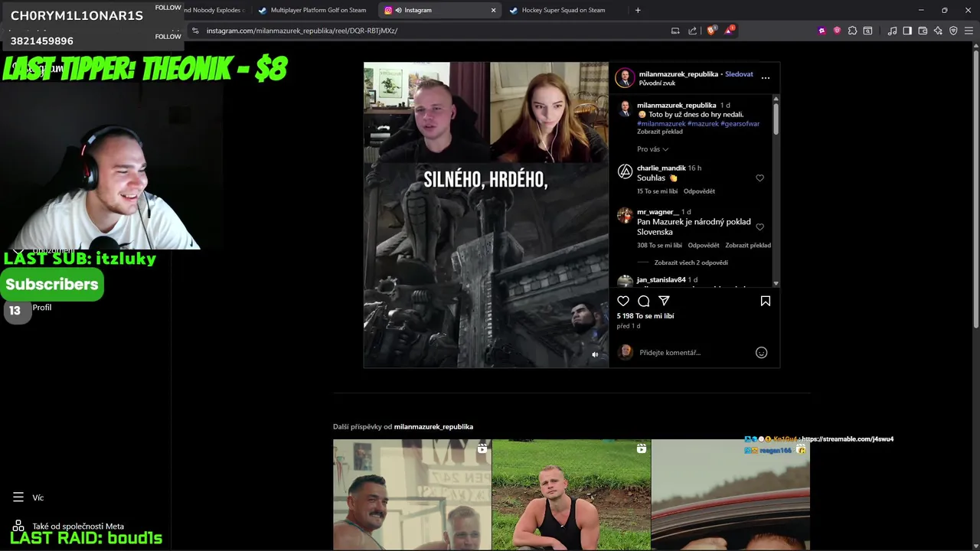Open the reel thumbnail of man on grass
Viewport: 980px width, 551px height.
[x=571, y=495]
